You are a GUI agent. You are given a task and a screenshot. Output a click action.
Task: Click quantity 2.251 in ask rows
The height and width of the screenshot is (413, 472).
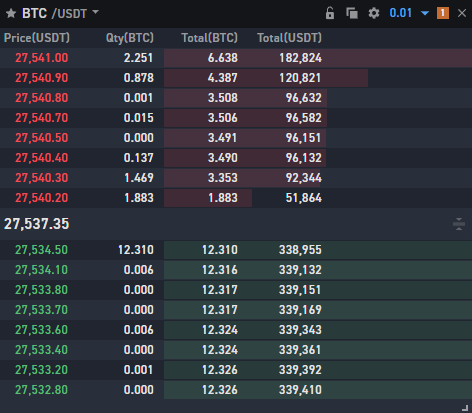[x=139, y=58]
